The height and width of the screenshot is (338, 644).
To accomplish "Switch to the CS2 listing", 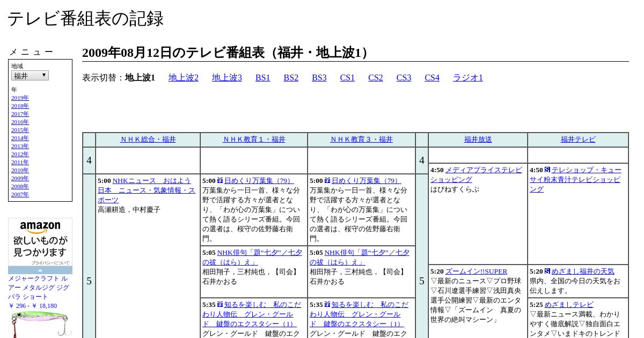I will click(376, 78).
